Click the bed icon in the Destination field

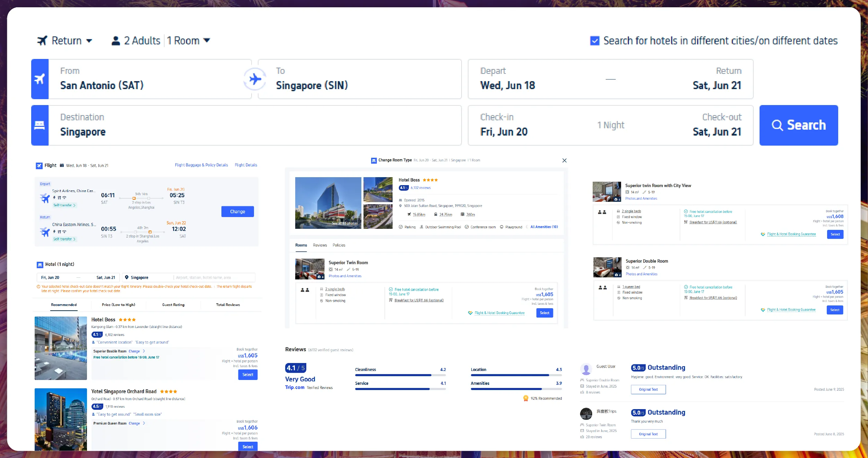[x=40, y=125]
